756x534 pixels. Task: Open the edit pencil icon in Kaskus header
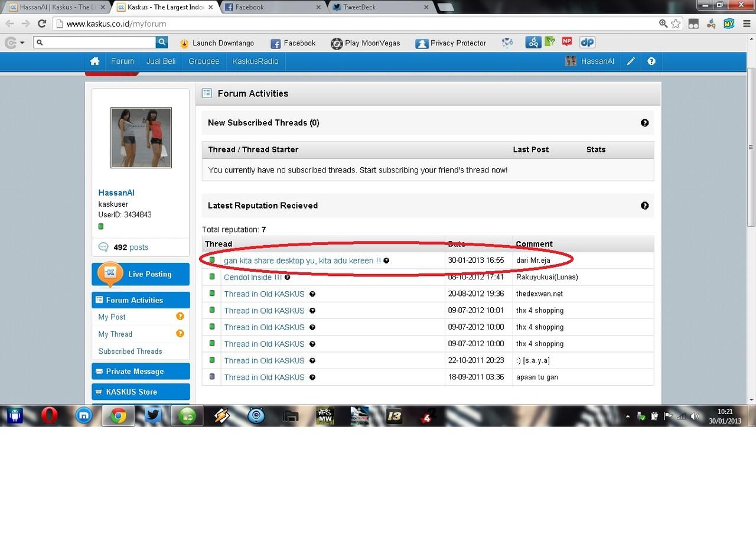click(631, 61)
